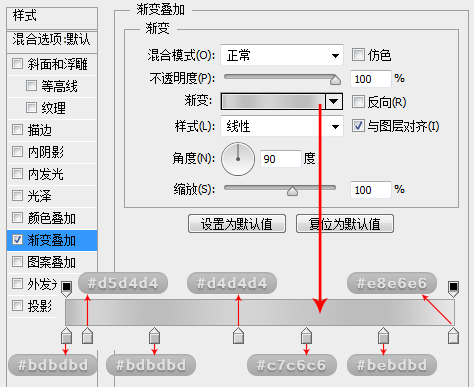
Task: Select the rightmost color stop marked #e8e6e6
Action: click(x=453, y=336)
